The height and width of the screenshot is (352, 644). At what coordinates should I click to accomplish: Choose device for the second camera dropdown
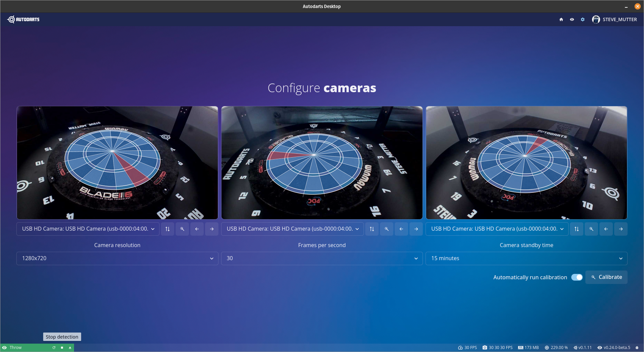coord(292,229)
